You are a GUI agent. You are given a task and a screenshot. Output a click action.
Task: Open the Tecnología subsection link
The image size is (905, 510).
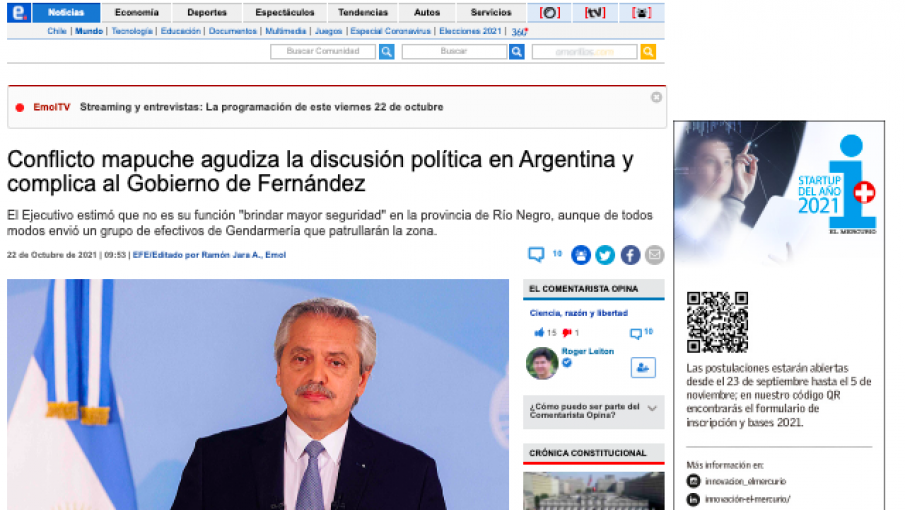point(132,31)
